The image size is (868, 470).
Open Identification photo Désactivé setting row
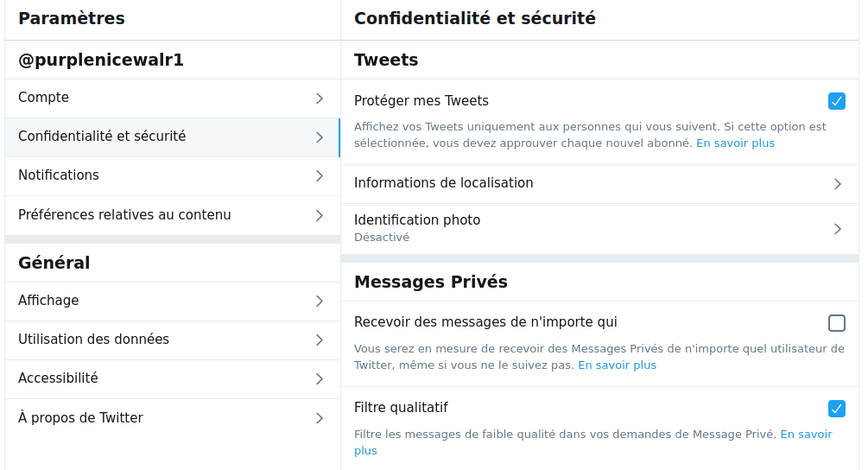coord(599,229)
